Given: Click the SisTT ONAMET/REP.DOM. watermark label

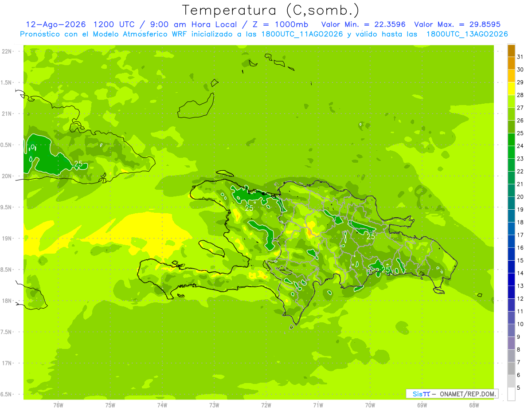Looking at the screenshot, I should [452, 394].
